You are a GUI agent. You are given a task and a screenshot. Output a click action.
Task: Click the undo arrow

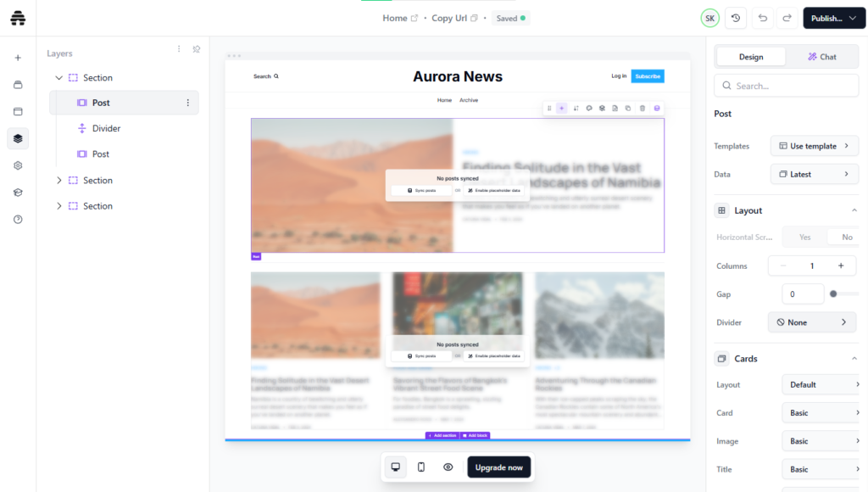click(x=762, y=18)
